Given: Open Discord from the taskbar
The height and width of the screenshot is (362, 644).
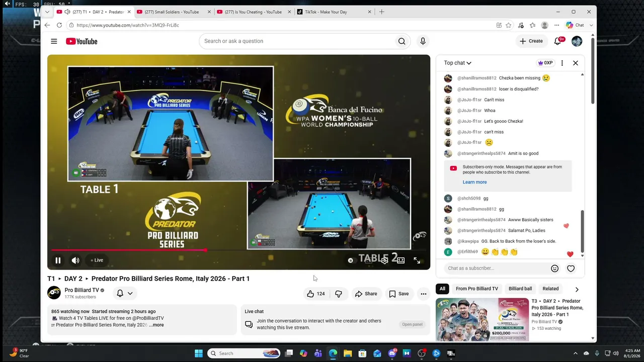Looking at the screenshot, I should point(392,353).
